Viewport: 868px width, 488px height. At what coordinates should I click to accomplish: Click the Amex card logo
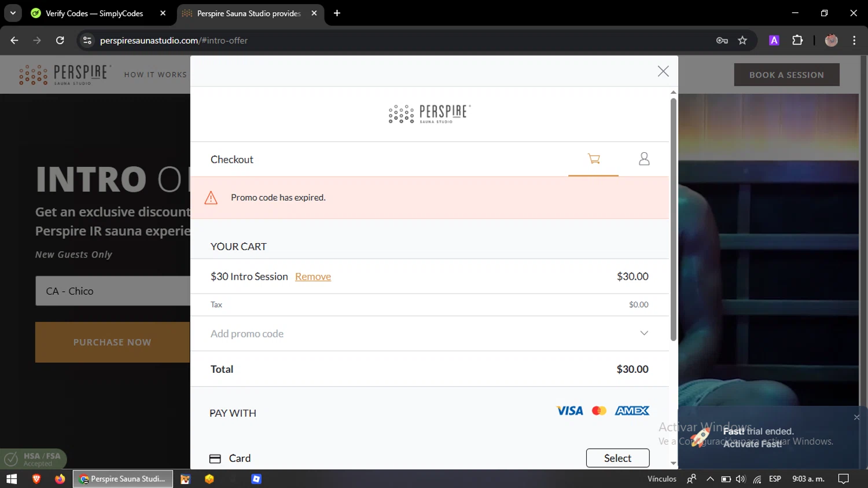(x=632, y=410)
